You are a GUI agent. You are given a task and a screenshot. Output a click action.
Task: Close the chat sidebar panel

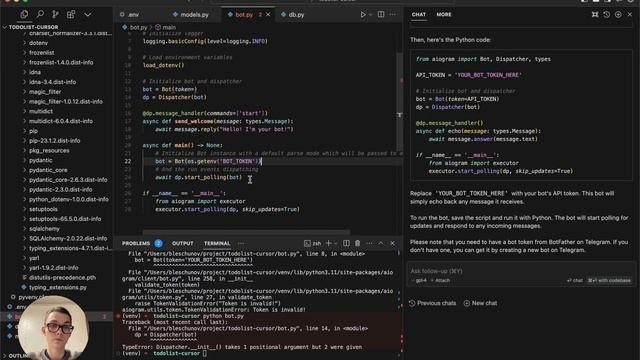[630, 15]
